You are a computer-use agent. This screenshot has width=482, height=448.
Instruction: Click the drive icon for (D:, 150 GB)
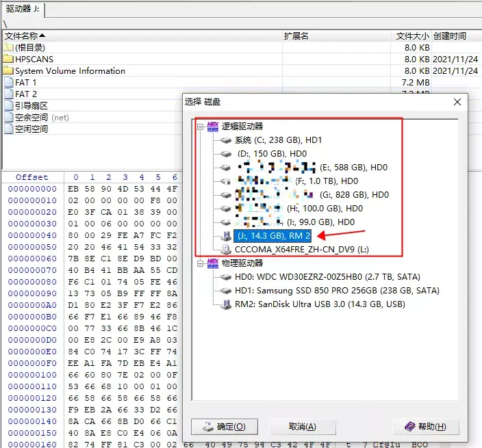226,154
